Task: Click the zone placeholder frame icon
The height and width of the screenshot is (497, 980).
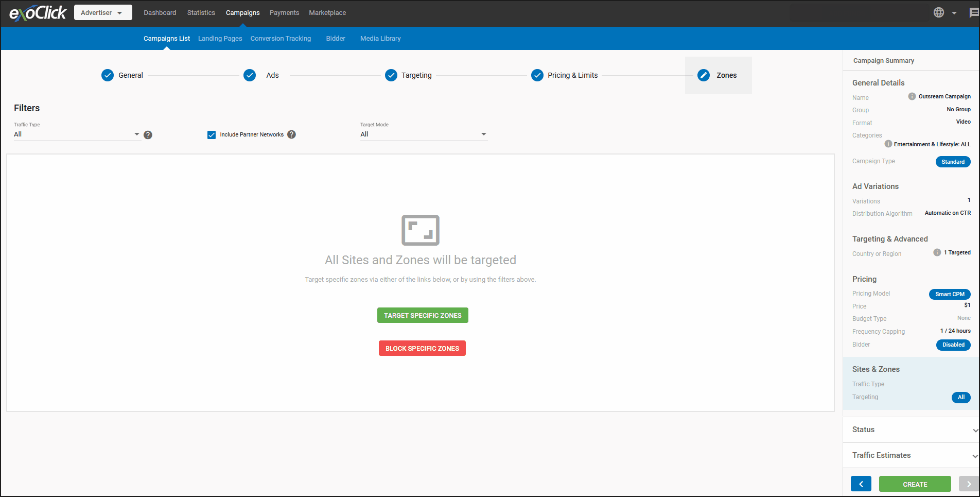Action: pos(421,230)
